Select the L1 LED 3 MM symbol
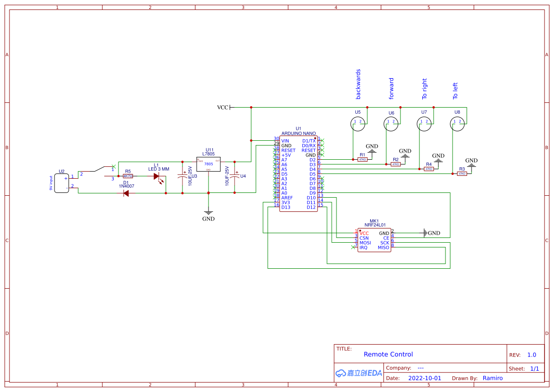 [x=158, y=177]
